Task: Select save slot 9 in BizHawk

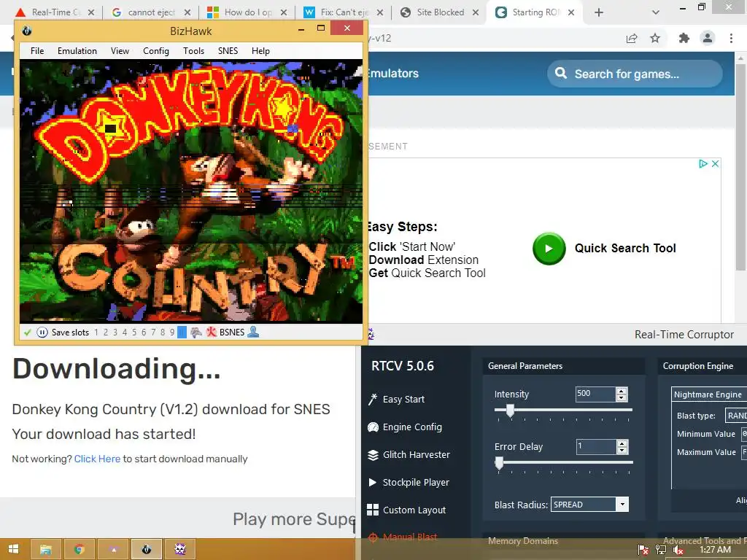Action: coord(172,332)
